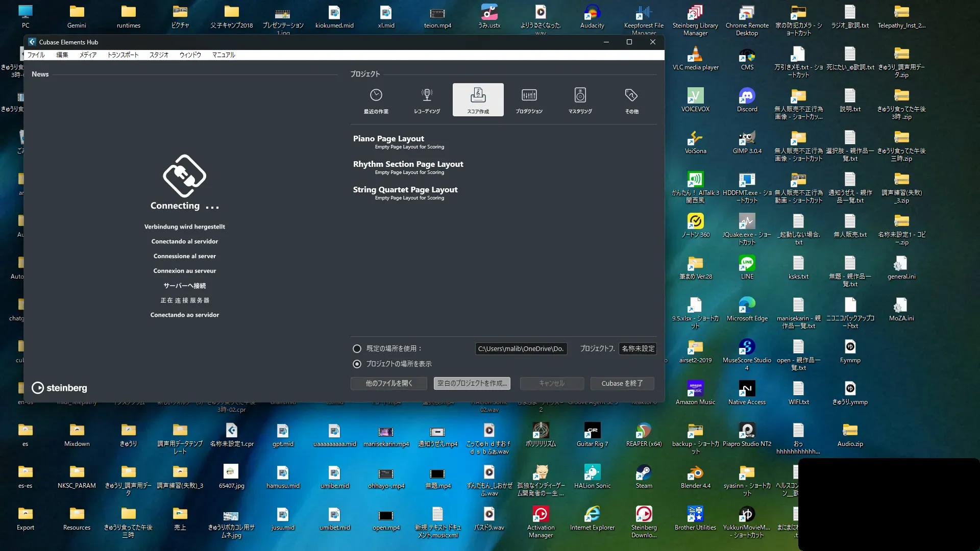Click the Steinberg logo in the hub
The image size is (980, 551).
(60, 388)
